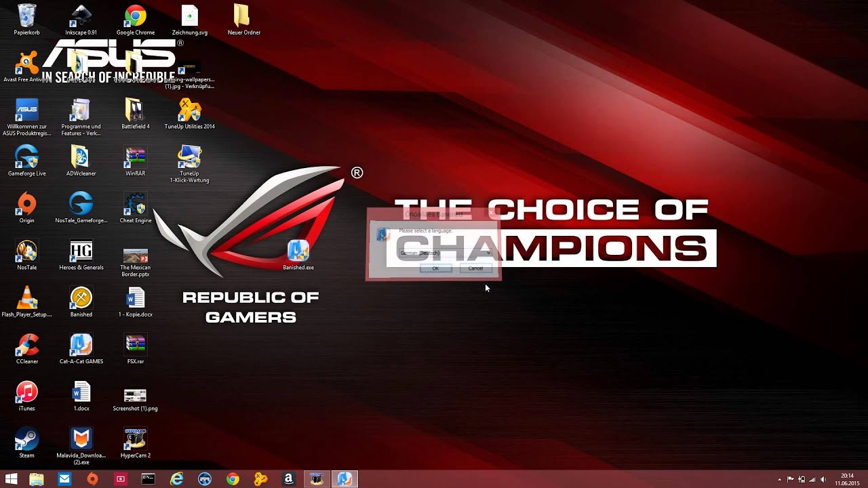868x488 pixels.
Task: Select the Gameforge Live shortcut
Action: click(27, 161)
